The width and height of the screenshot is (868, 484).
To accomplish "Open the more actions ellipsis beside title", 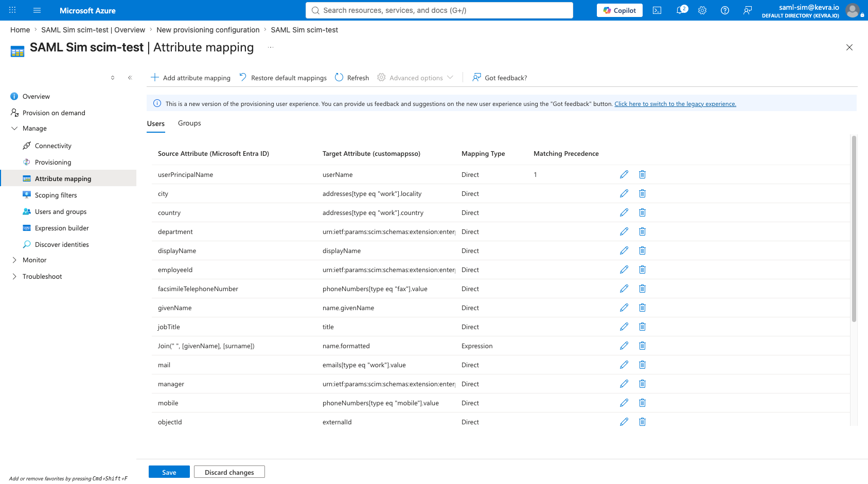I will [x=271, y=47].
